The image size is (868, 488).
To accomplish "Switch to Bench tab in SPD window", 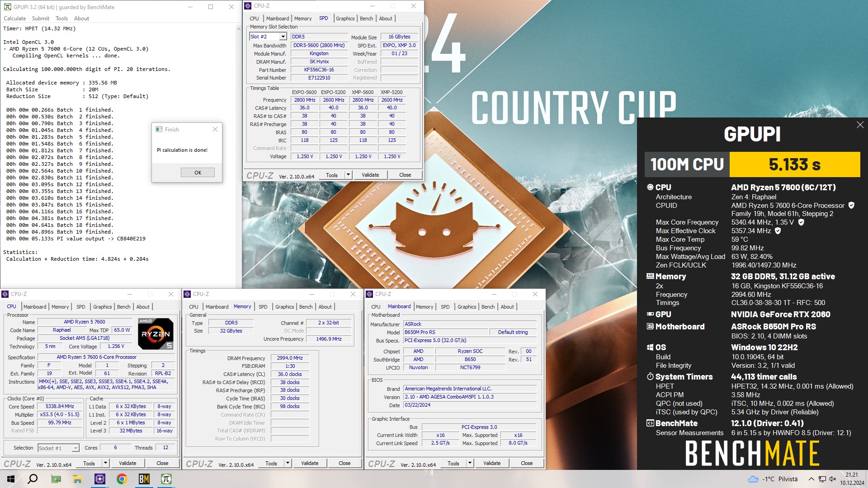I will (x=366, y=19).
